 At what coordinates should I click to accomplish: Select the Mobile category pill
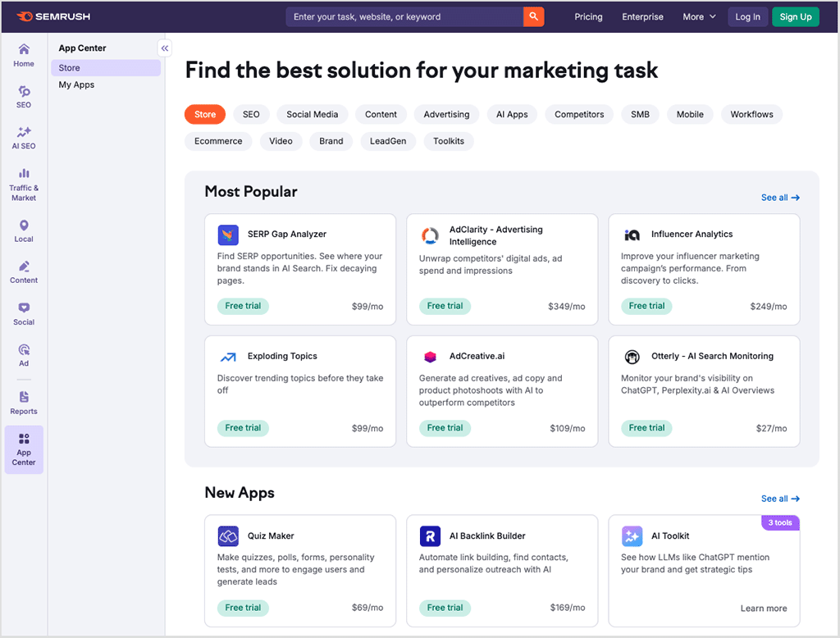pyautogui.click(x=690, y=115)
